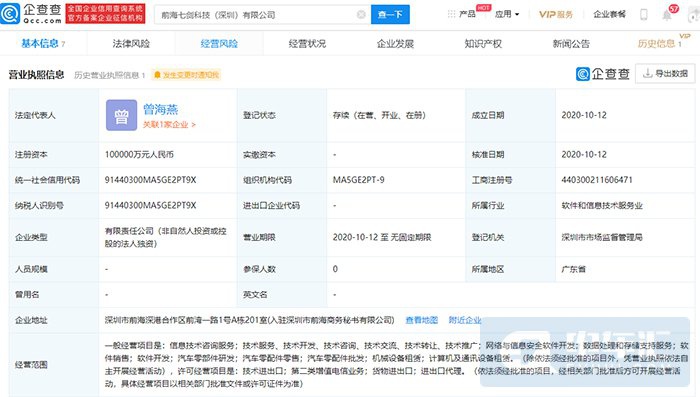Screen dimensions: 700x397
Task: Click the mobile phone icon in header
Action: [x=643, y=15]
